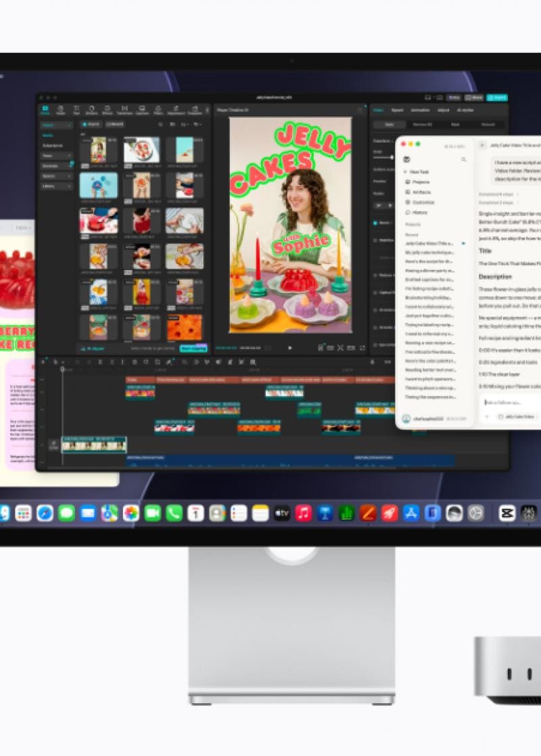Switch to the Speed tab in the inspector
The height and width of the screenshot is (756, 541).
[x=397, y=110]
